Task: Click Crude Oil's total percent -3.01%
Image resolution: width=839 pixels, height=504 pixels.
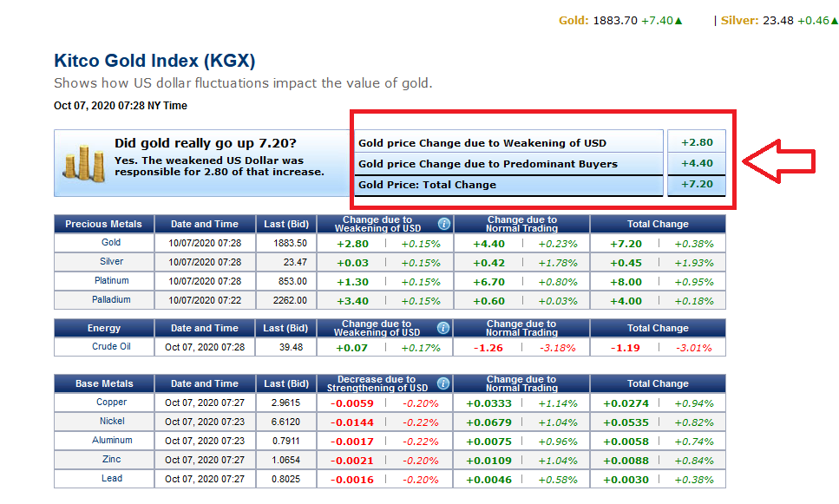Action: [x=693, y=348]
